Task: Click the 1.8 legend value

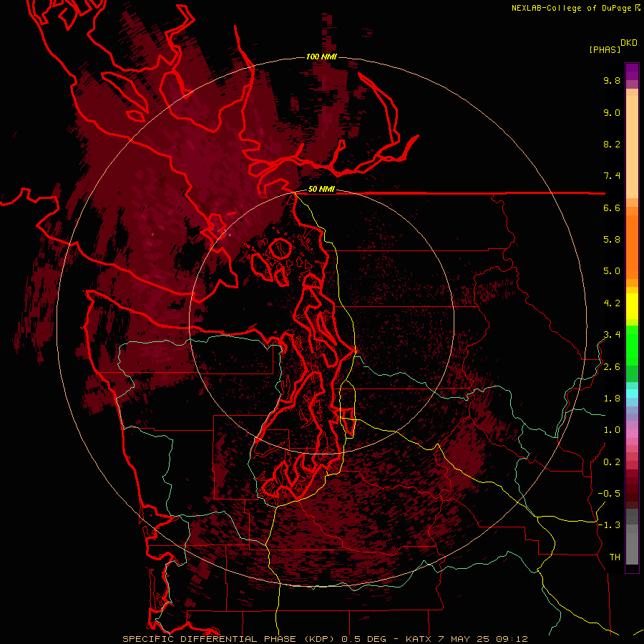Action: [612, 399]
